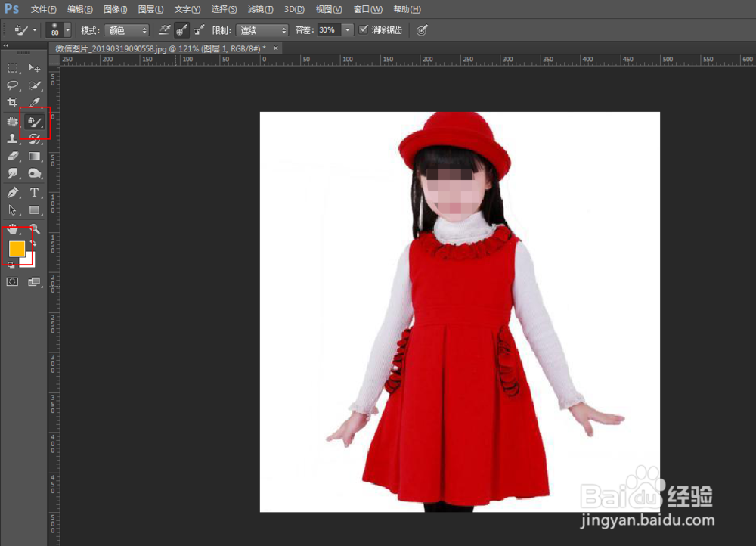This screenshot has width=756, height=546.
Task: Close the 微信图片 document tab
Action: tap(276, 48)
